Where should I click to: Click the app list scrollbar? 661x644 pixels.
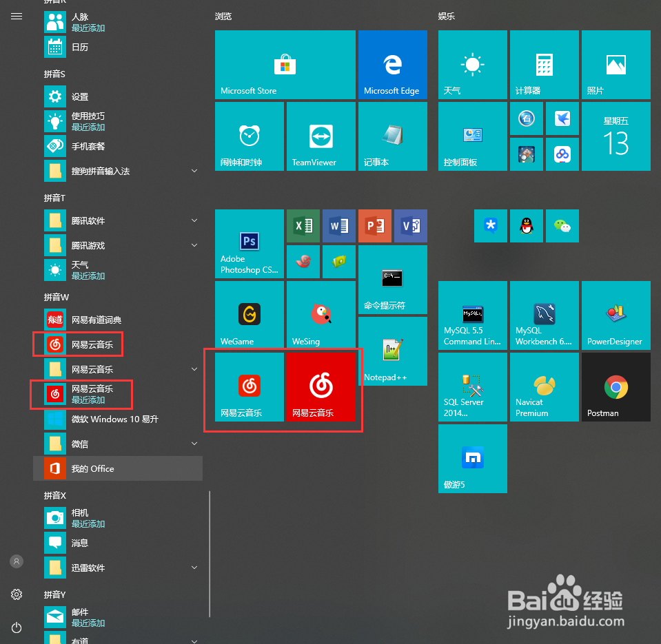[209, 554]
